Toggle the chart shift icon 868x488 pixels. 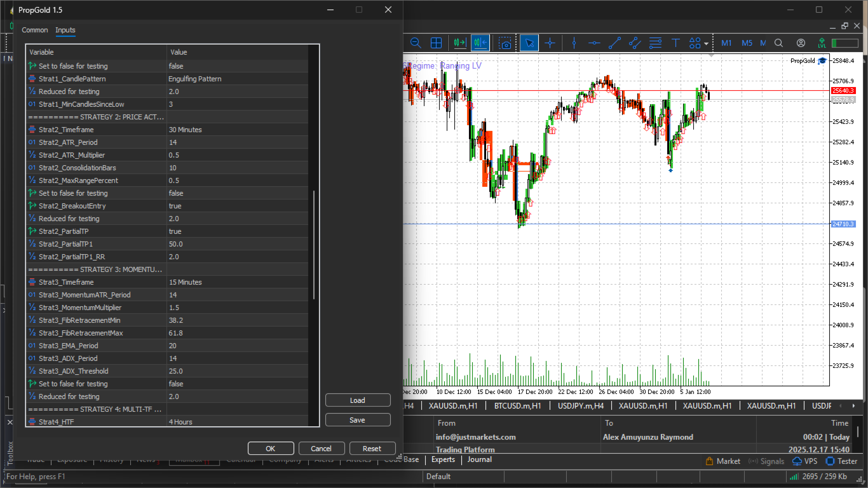pyautogui.click(x=480, y=43)
